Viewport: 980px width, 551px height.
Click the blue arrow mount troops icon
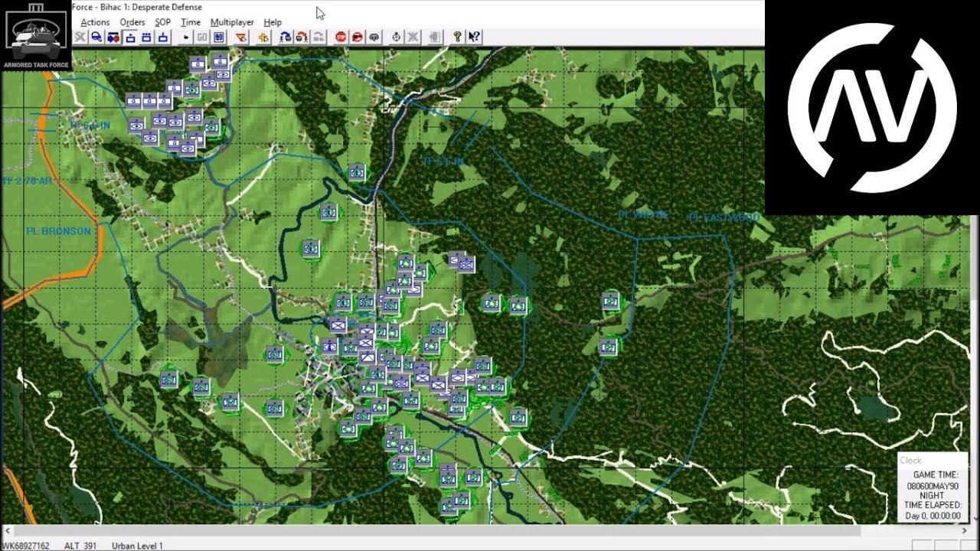(x=286, y=37)
